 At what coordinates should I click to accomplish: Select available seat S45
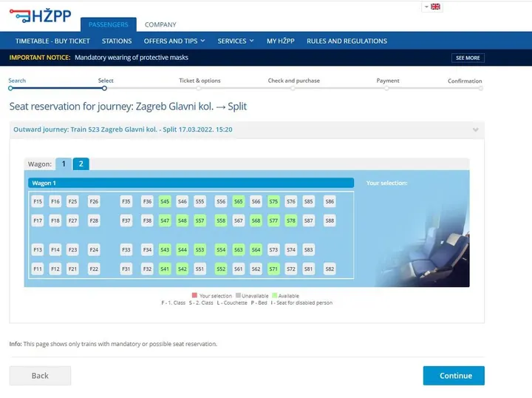pos(165,201)
